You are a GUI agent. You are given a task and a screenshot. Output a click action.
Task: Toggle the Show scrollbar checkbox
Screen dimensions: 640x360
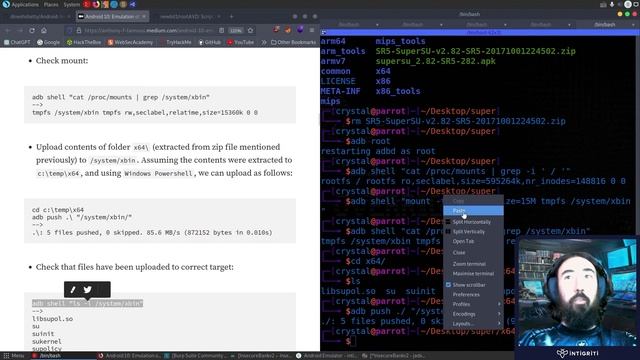pyautogui.click(x=448, y=284)
